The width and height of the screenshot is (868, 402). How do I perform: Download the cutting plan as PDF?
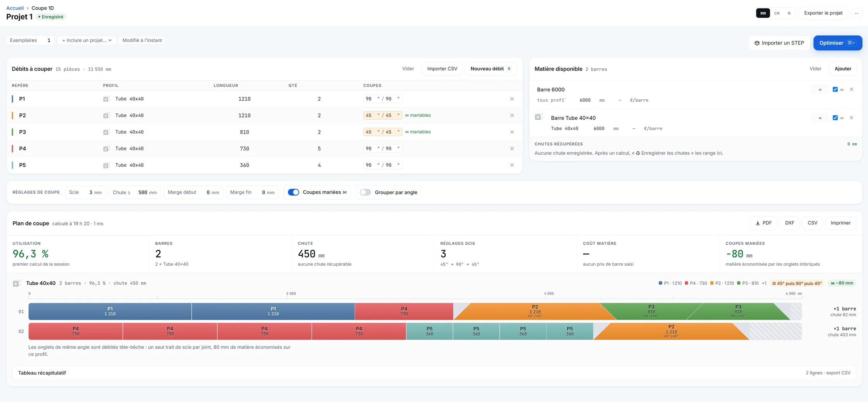point(763,223)
